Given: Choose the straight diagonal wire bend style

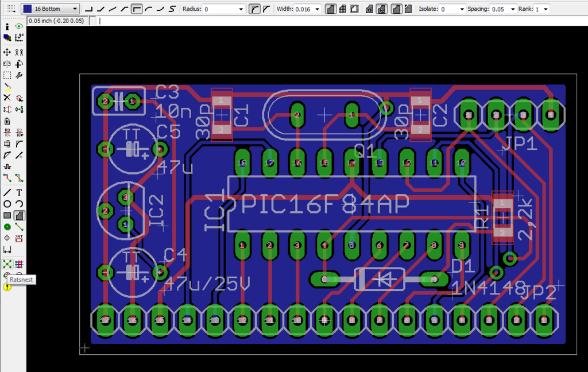Looking at the screenshot, I should pos(113,9).
